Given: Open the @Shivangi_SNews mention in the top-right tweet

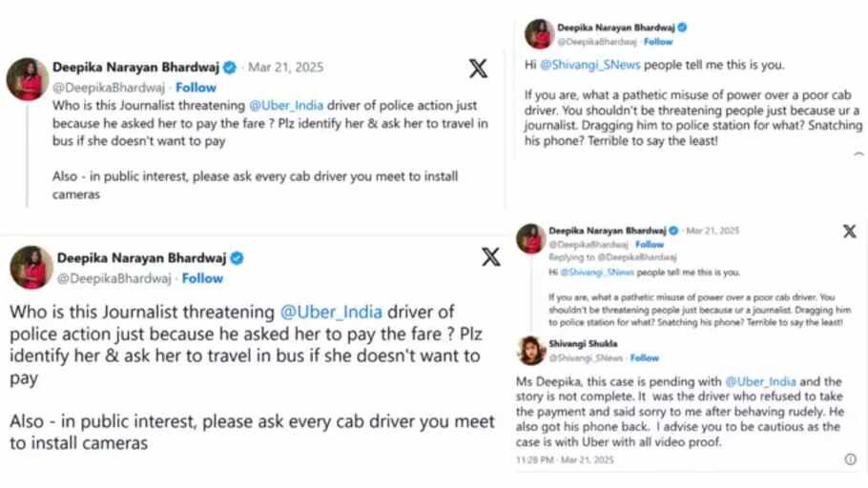Looking at the screenshot, I should [589, 65].
